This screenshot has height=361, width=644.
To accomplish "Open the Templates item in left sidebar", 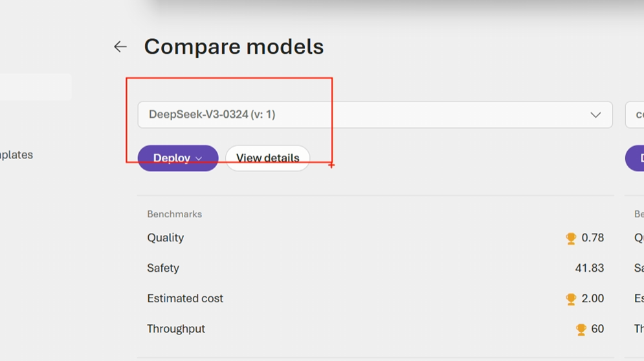I will point(16,155).
